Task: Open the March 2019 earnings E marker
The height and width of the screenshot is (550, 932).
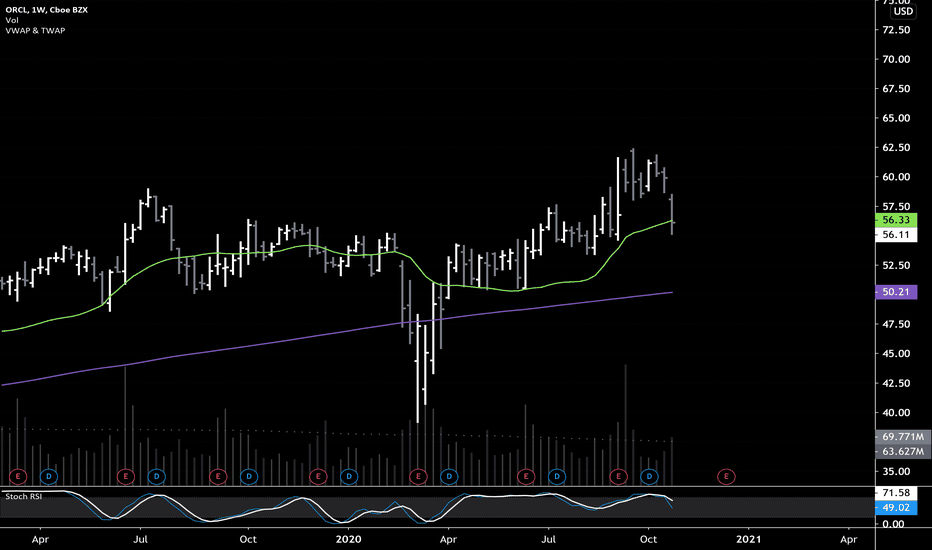Action: [18, 476]
